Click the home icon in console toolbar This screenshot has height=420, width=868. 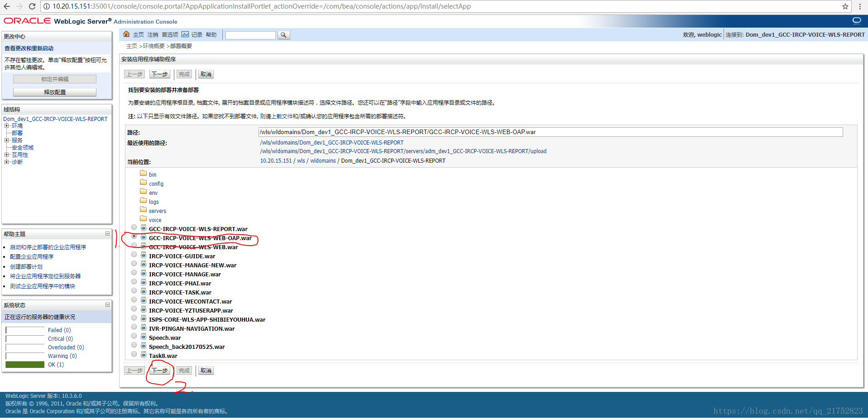coord(126,34)
